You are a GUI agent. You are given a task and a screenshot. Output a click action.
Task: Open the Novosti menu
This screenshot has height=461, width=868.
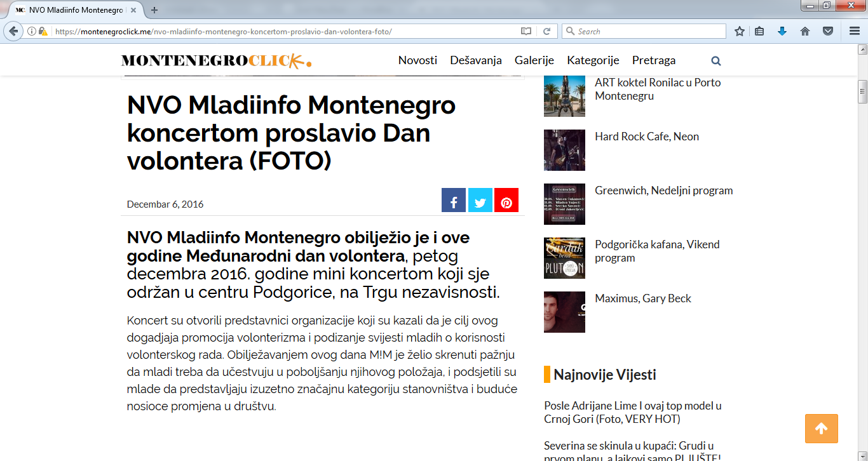tap(417, 60)
